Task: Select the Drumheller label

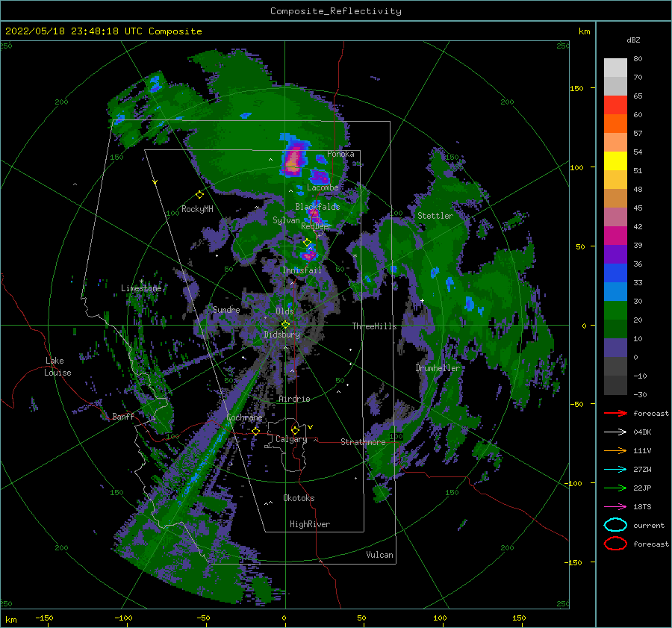Action: point(438,368)
